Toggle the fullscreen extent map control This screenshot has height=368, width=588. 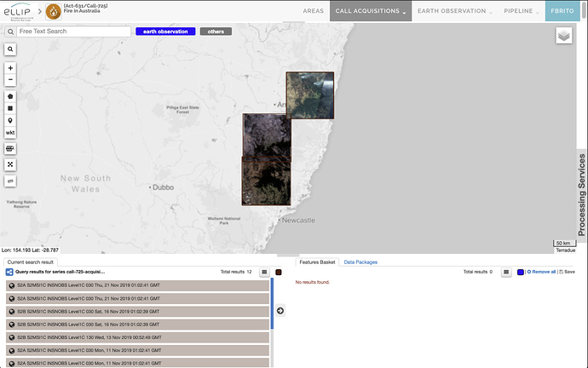[10, 164]
